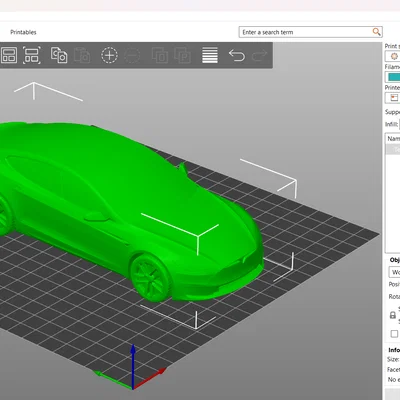This screenshot has width=400, height=400.
Task: Open the teal filament color swatch
Action: pyautogui.click(x=394, y=77)
